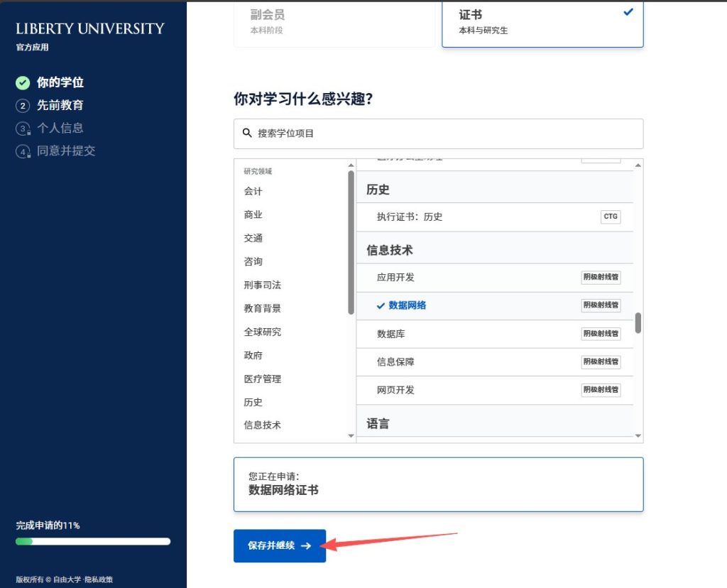Image resolution: width=727 pixels, height=588 pixels.
Task: Click the arrow icon inside 保存并继续 button
Action: pyautogui.click(x=305, y=546)
